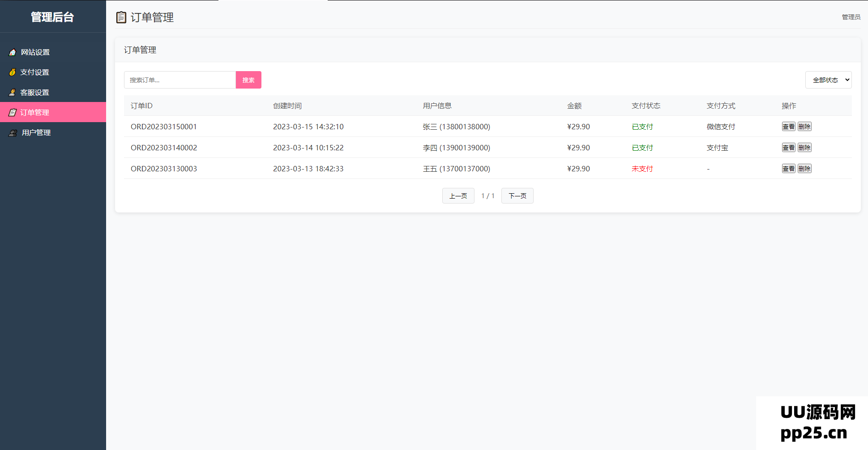The width and height of the screenshot is (868, 450).
Task: Click the users icon beside 用户管理
Action: pos(13,133)
